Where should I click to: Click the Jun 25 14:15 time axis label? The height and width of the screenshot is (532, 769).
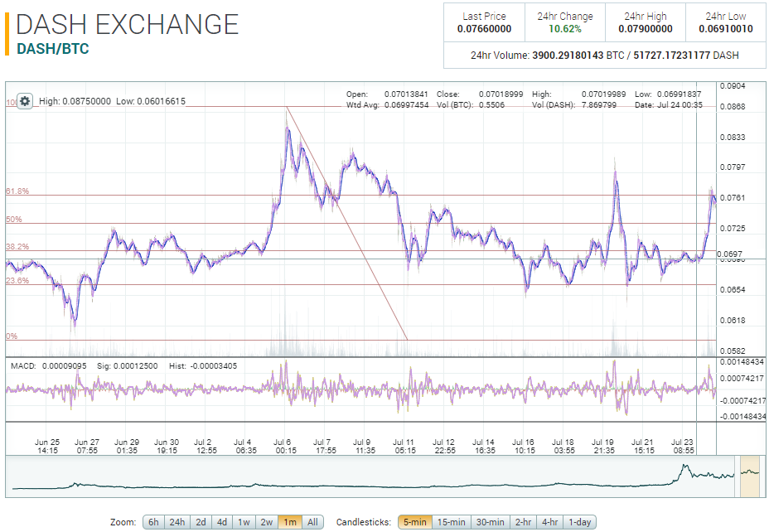[47, 446]
